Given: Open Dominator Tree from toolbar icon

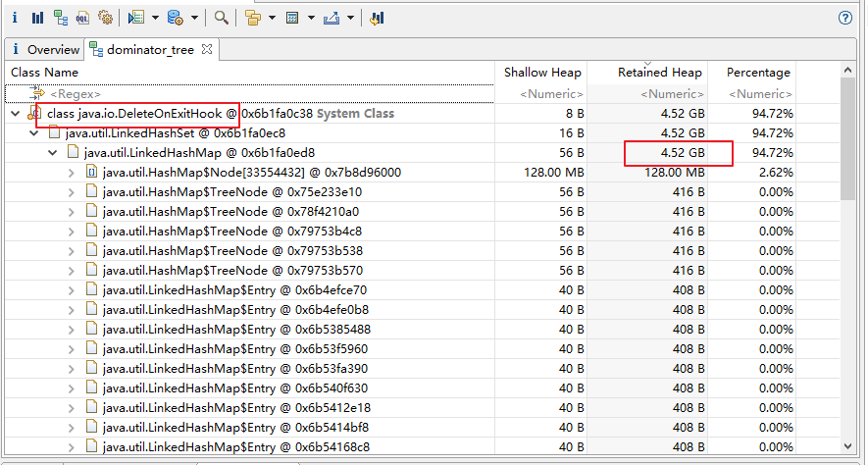Looking at the screenshot, I should pos(61,18).
